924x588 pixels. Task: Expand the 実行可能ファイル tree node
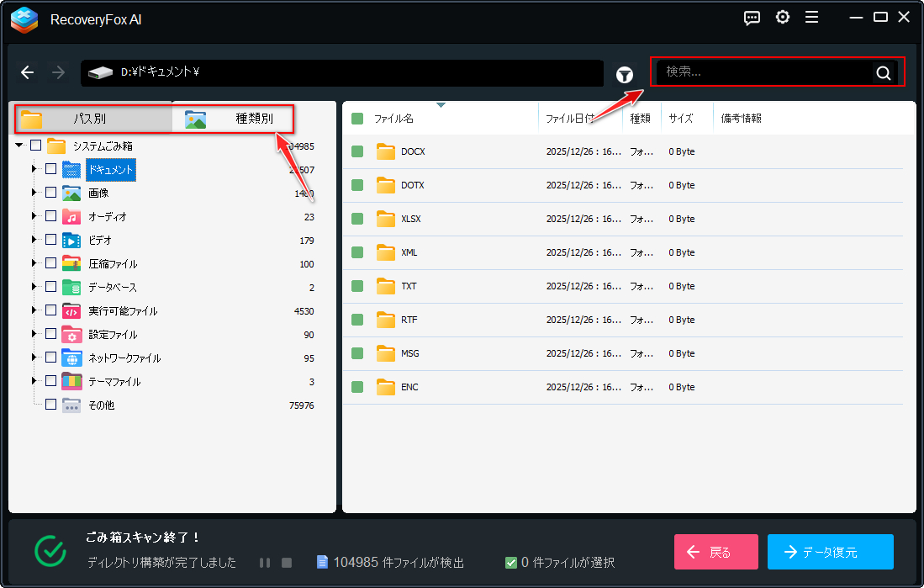click(34, 310)
